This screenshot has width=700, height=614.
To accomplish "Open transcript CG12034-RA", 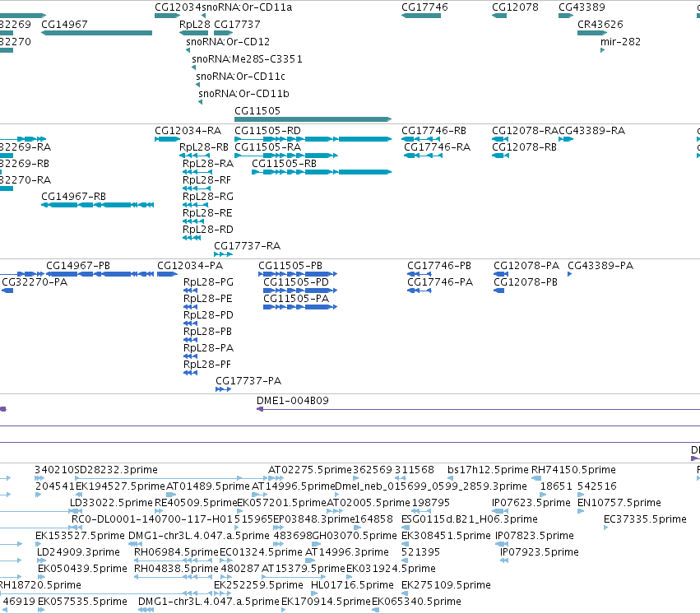I will [x=188, y=131].
